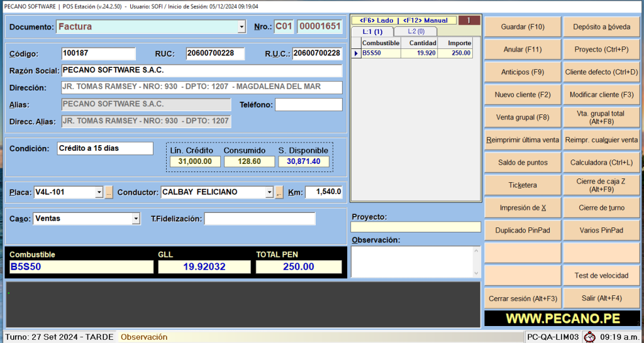Open the Conductor dropdown list
The height and width of the screenshot is (343, 644).
coord(270,192)
